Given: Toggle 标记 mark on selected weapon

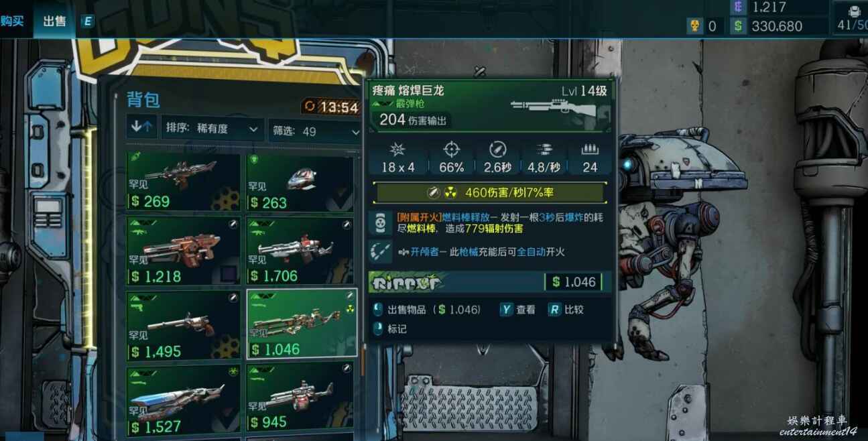Looking at the screenshot, I should coord(389,329).
